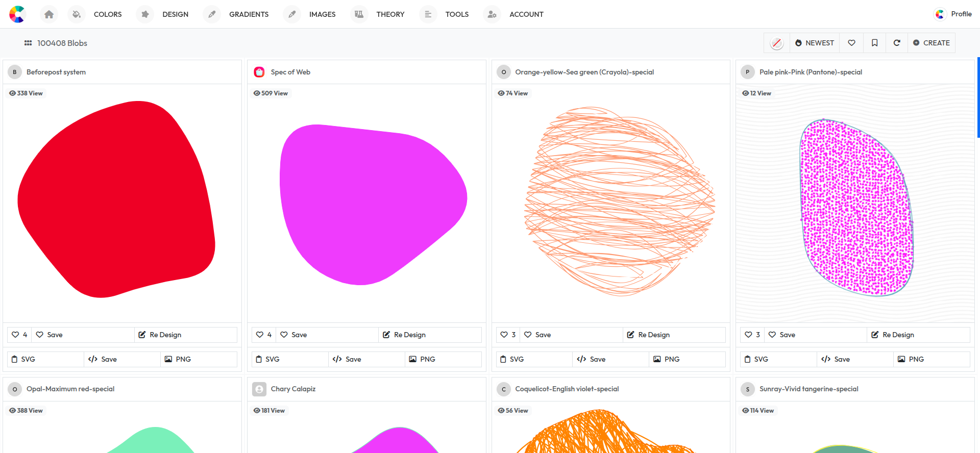980x453 pixels.
Task: Save Pale pink-Pink (Pantone) blob to favorites
Action: pos(816,335)
